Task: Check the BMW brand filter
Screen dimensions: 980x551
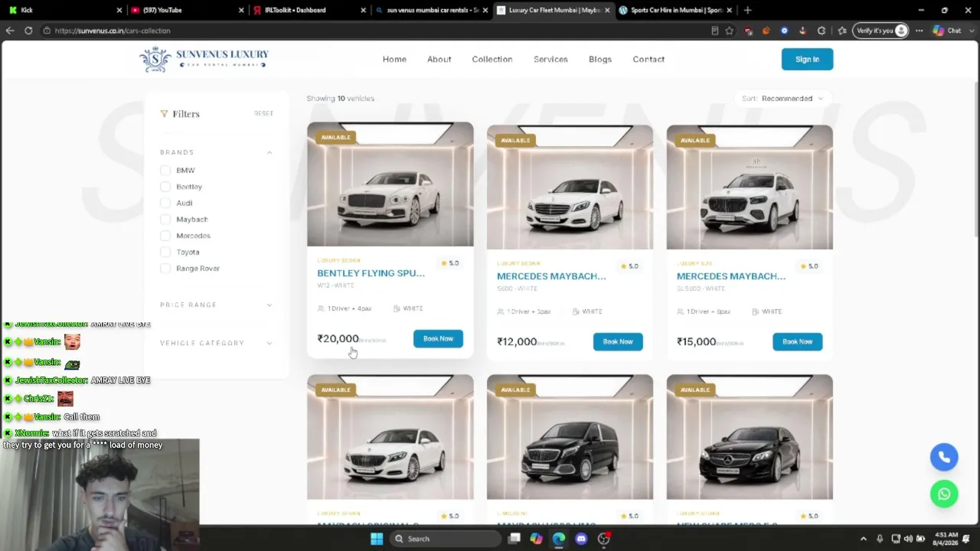Action: (165, 171)
